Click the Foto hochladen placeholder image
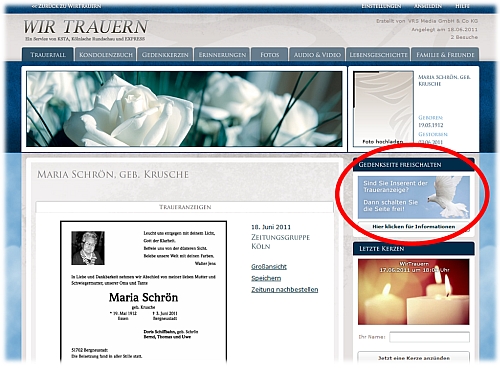500x373 pixels. point(383,109)
